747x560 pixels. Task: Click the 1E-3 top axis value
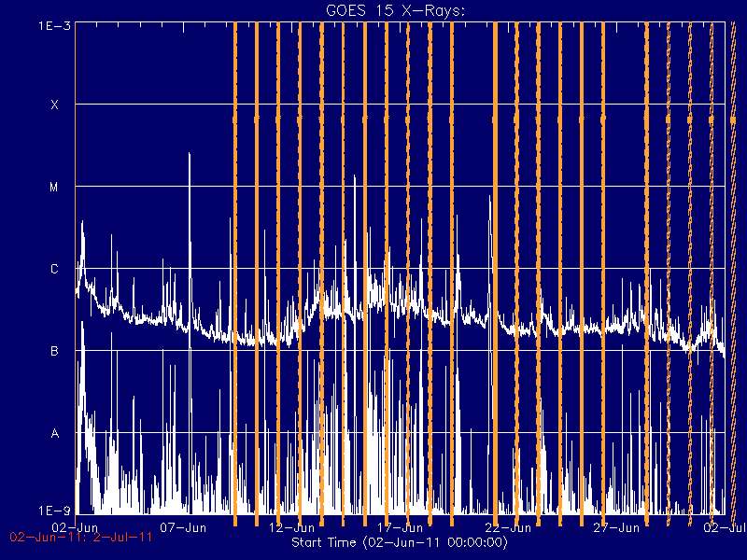click(x=54, y=26)
